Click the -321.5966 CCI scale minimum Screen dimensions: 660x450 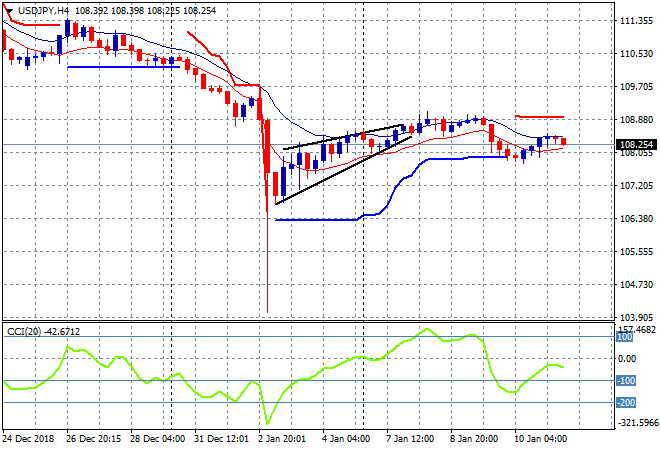(x=638, y=422)
